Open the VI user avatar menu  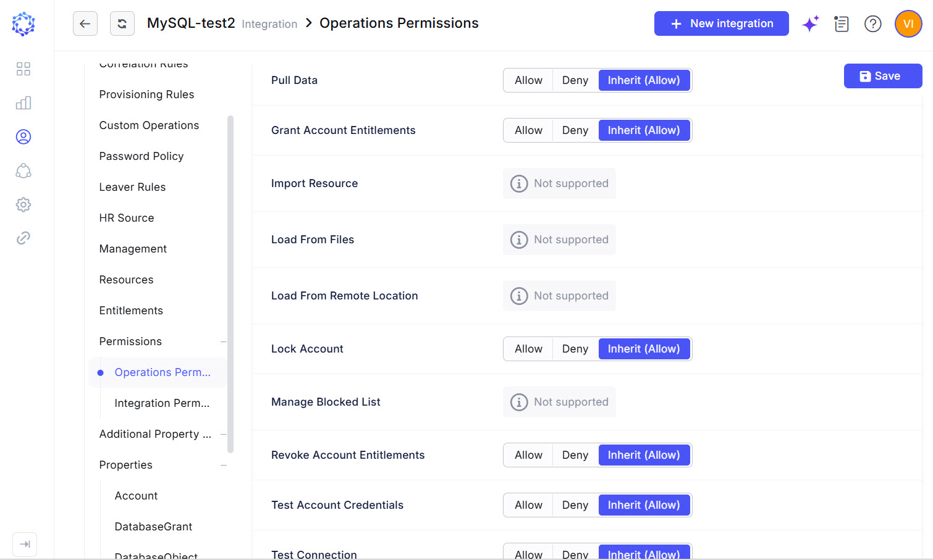click(908, 24)
